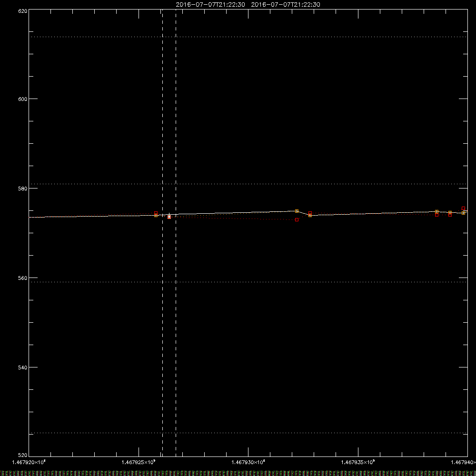Viewport: 476px width, 476px height.
Task: Click the left dashed vertical line
Action: [x=162, y=233]
